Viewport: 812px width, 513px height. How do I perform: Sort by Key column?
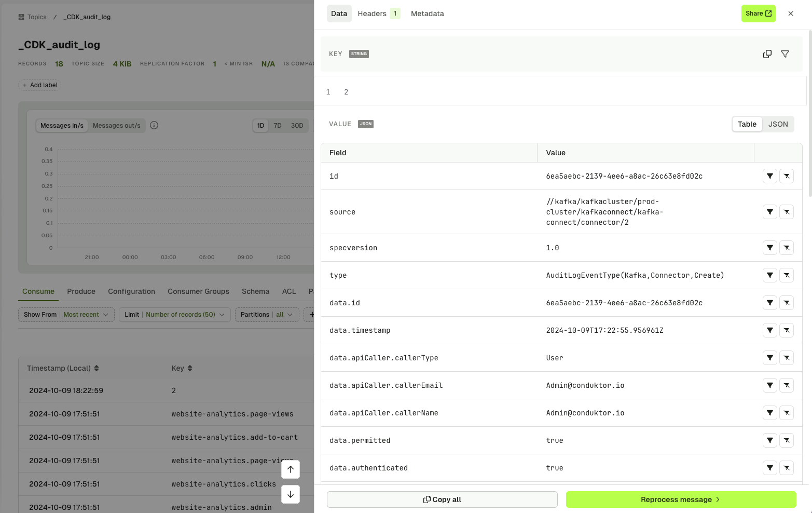(x=182, y=368)
